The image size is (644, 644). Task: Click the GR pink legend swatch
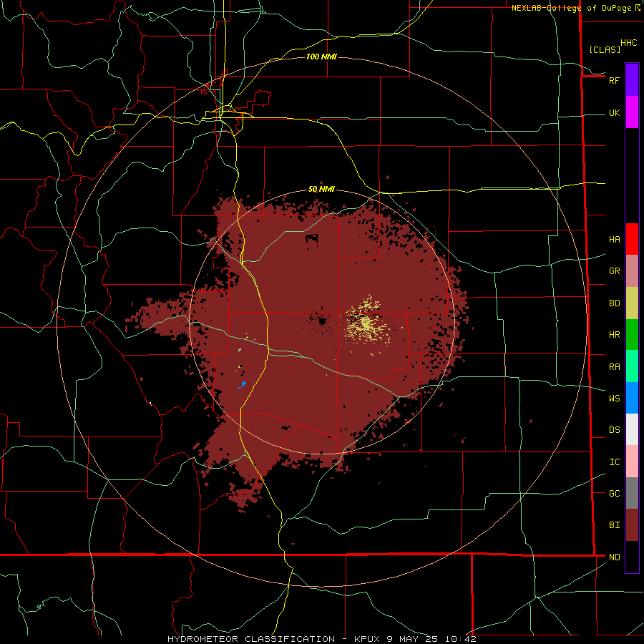pos(632,271)
